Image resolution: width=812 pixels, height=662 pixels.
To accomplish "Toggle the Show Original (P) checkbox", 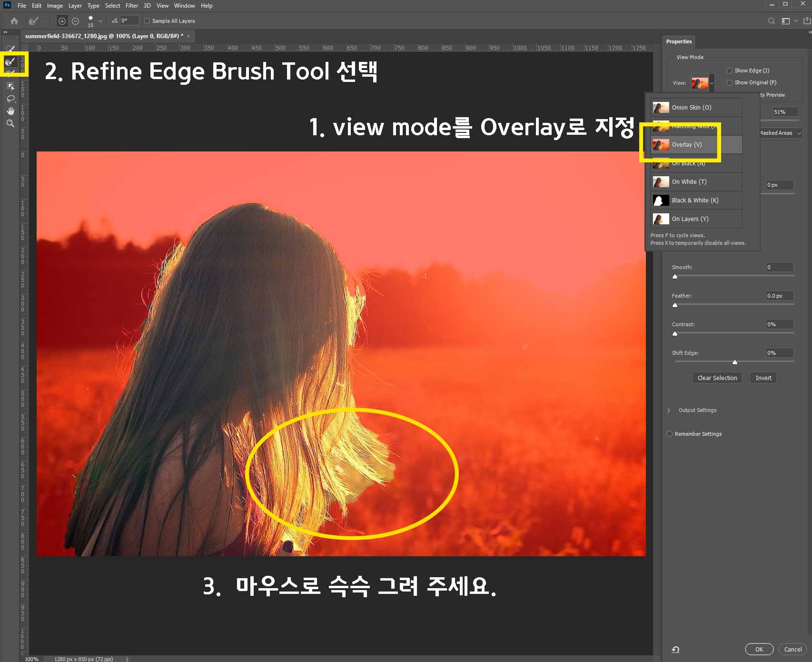I will coord(729,82).
